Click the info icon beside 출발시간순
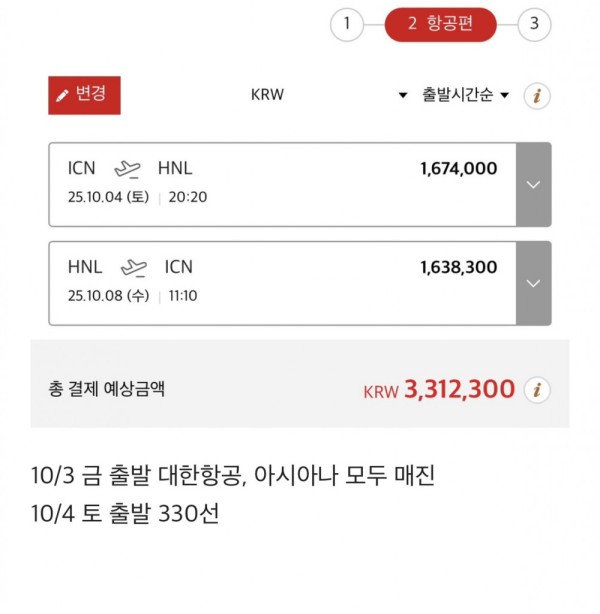This screenshot has width=600, height=614. 537,96
